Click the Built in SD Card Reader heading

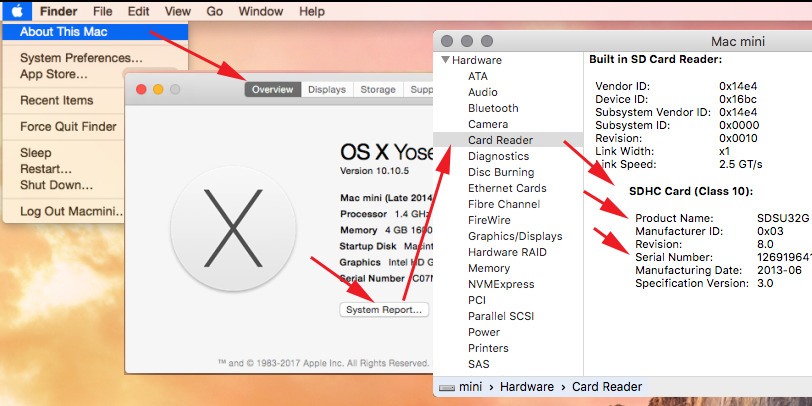655,60
